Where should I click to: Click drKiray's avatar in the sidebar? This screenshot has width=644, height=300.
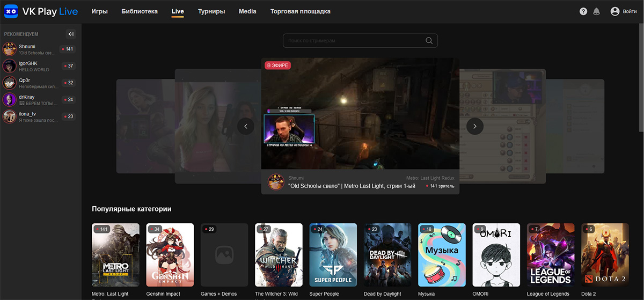click(x=9, y=99)
